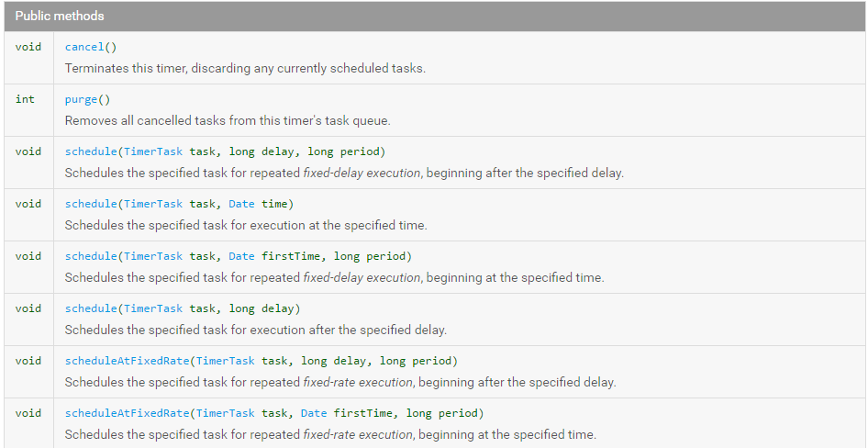Click Date type in scheduleAtFixedRate signature
Image resolution: width=868 pixels, height=448 pixels.
click(x=314, y=413)
